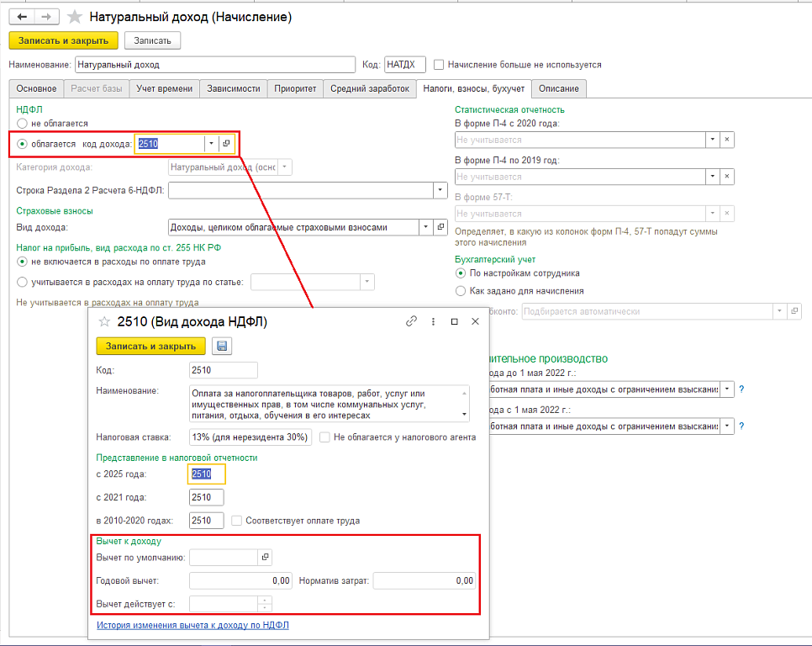Select the НДФЛ 'не облагается' radio option

point(23,124)
